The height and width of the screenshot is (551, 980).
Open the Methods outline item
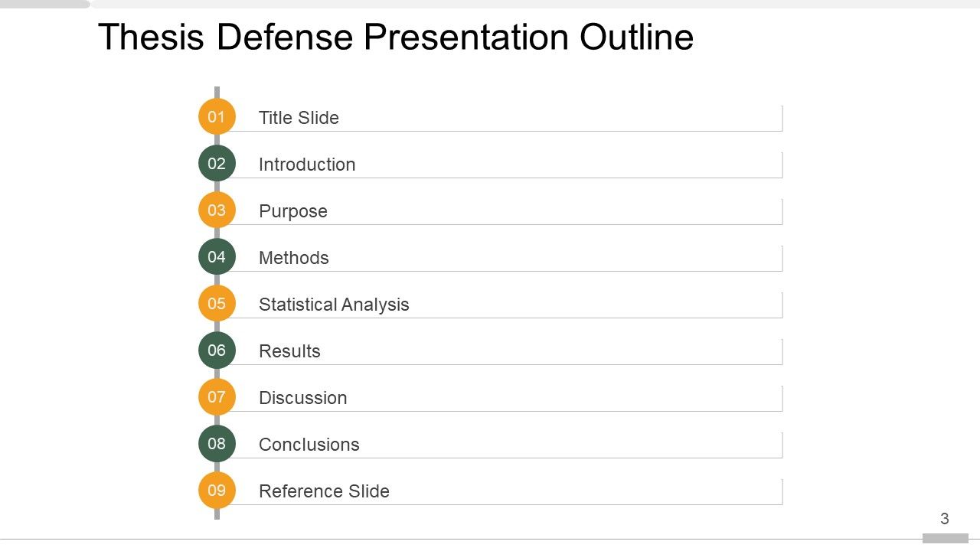point(294,258)
